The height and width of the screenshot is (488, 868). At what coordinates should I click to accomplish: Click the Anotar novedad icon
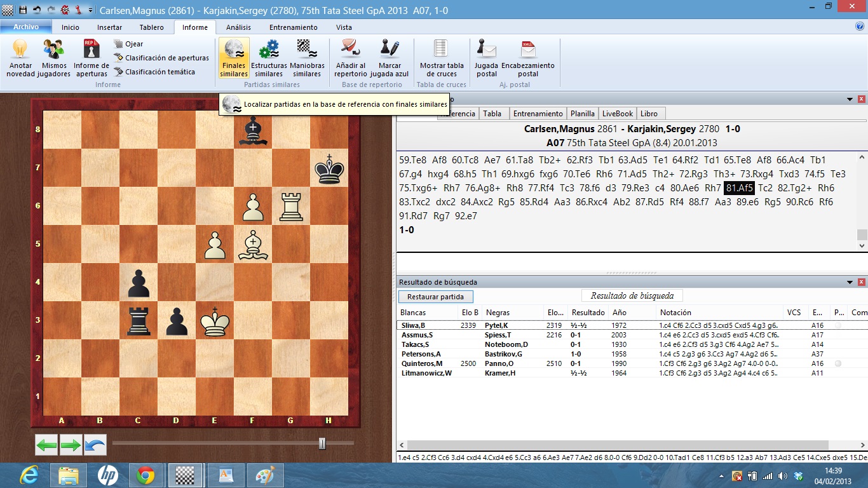20,57
